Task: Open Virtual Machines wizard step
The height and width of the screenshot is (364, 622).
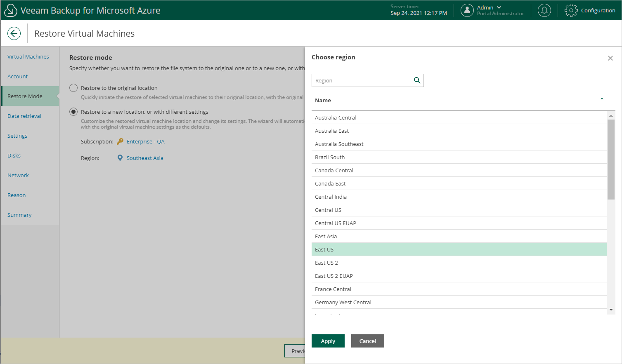Action: coord(28,56)
